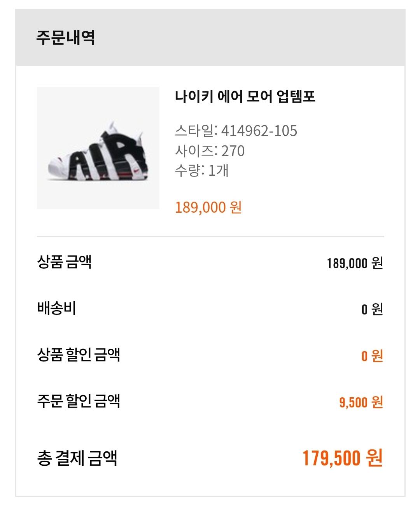Image resolution: width=420 pixels, height=505 pixels.
Task: Click the 총 결제 금액 label
Action: tap(77, 458)
